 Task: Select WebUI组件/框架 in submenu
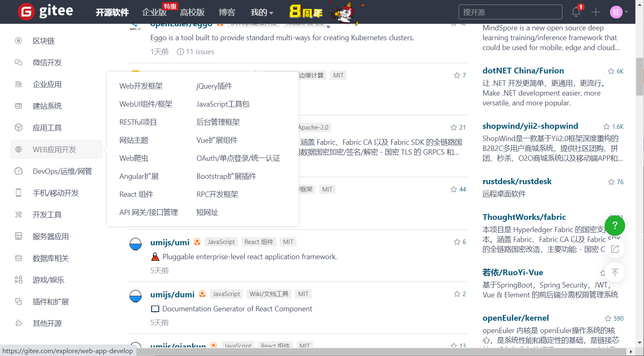point(146,104)
